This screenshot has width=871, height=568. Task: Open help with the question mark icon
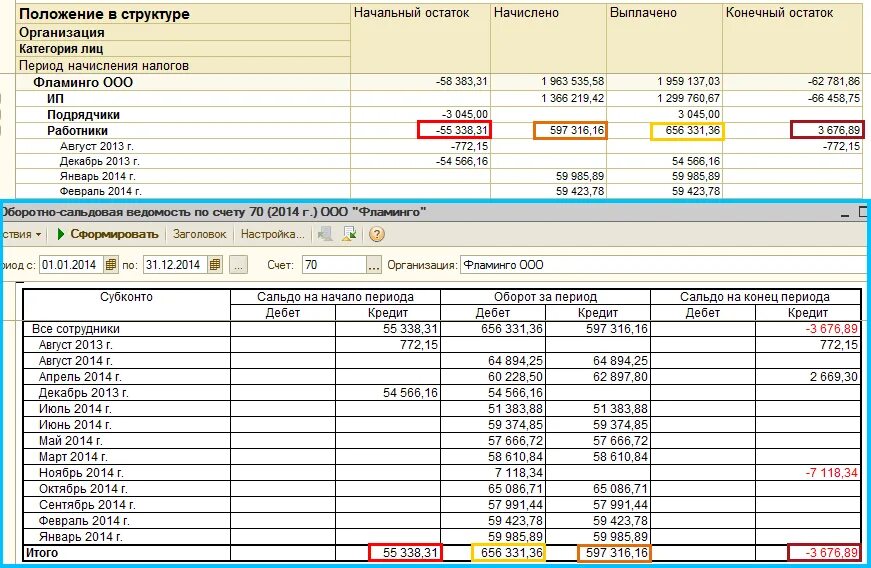(x=377, y=234)
